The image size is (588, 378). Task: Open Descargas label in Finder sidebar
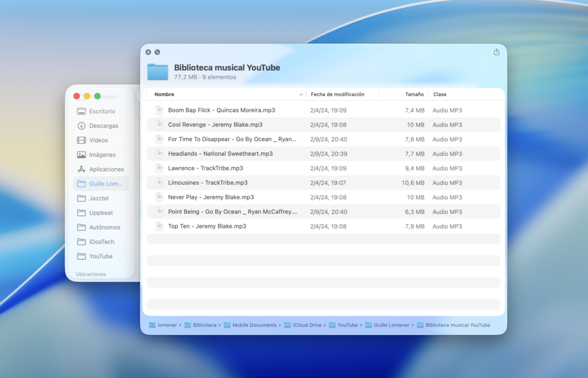tap(103, 126)
